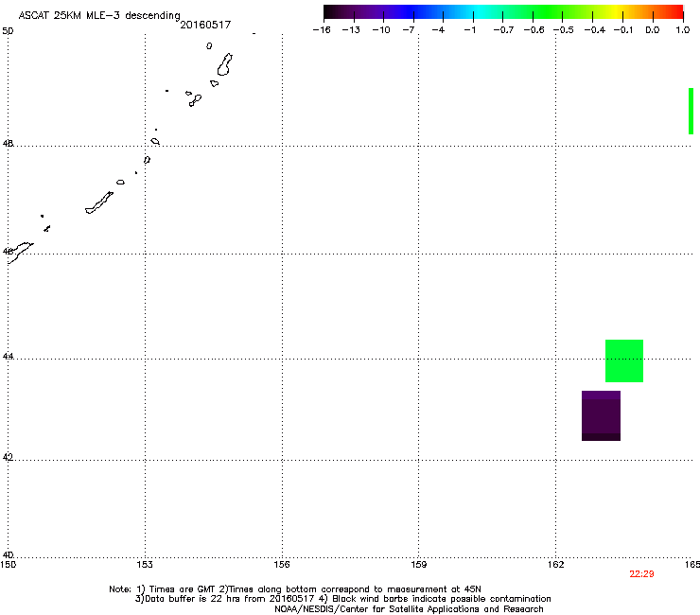Image resolution: width=700 pixels, height=615 pixels.
Task: Click the color bar at the -1 cyan mark
Action: [x=473, y=12]
